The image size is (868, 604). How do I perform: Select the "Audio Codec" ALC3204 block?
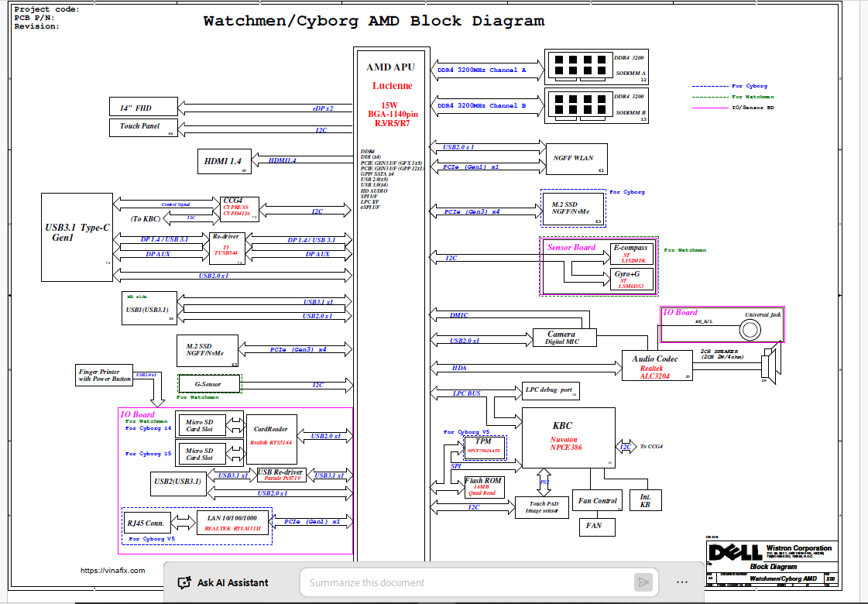coord(657,366)
